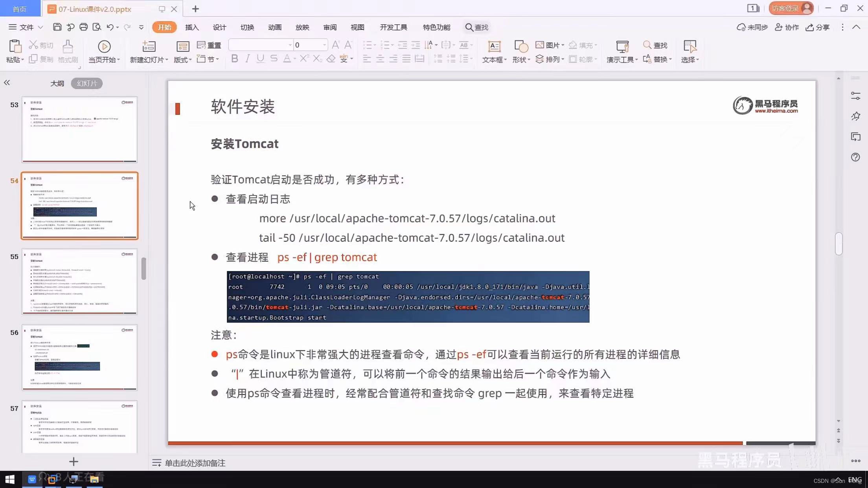Click the Print icon in quick access toolbar
Image resolution: width=868 pixels, height=488 pixels.
pos(83,27)
